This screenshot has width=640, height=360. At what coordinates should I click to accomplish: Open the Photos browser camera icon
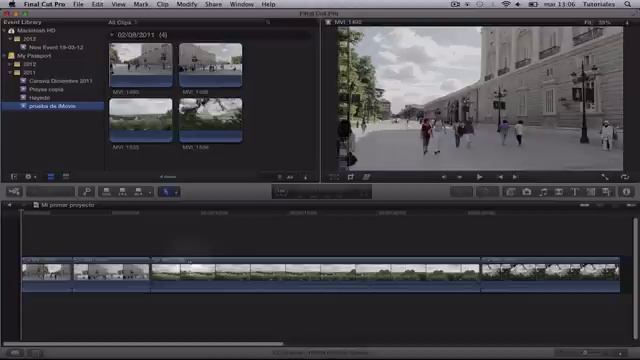click(527, 191)
